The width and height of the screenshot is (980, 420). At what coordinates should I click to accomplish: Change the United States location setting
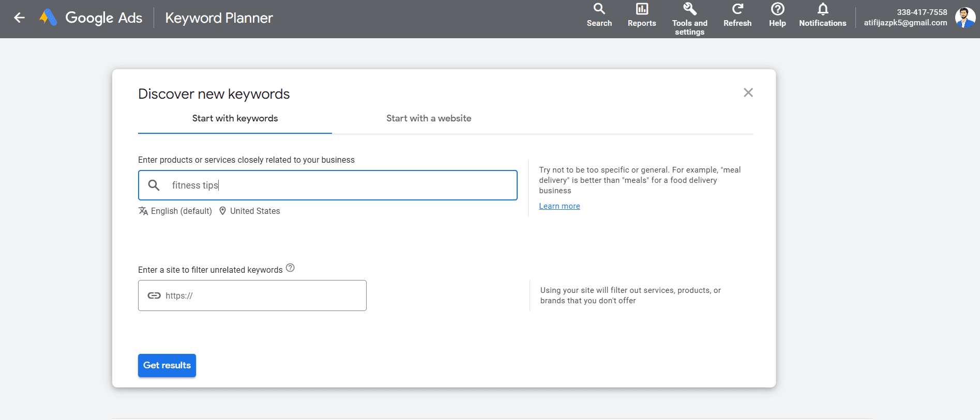249,211
